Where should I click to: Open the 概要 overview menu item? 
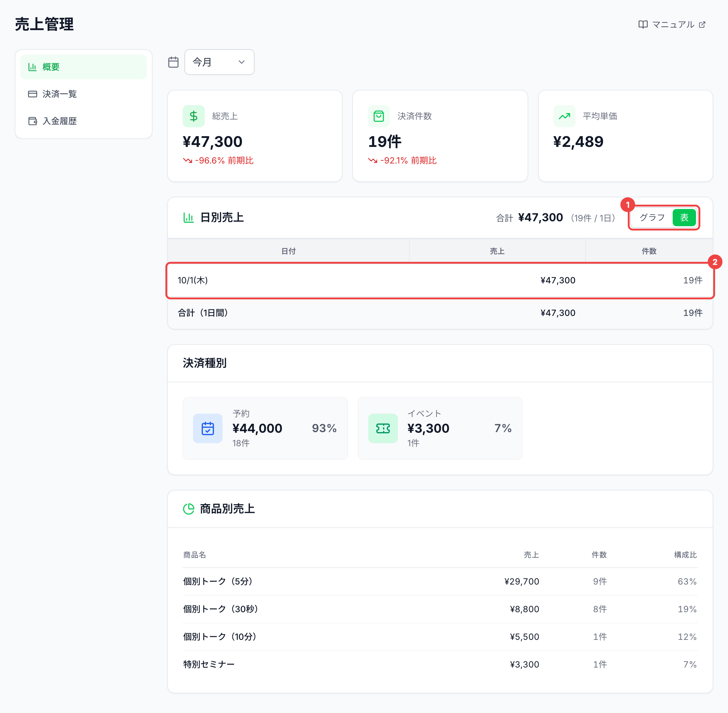pyautogui.click(x=83, y=67)
